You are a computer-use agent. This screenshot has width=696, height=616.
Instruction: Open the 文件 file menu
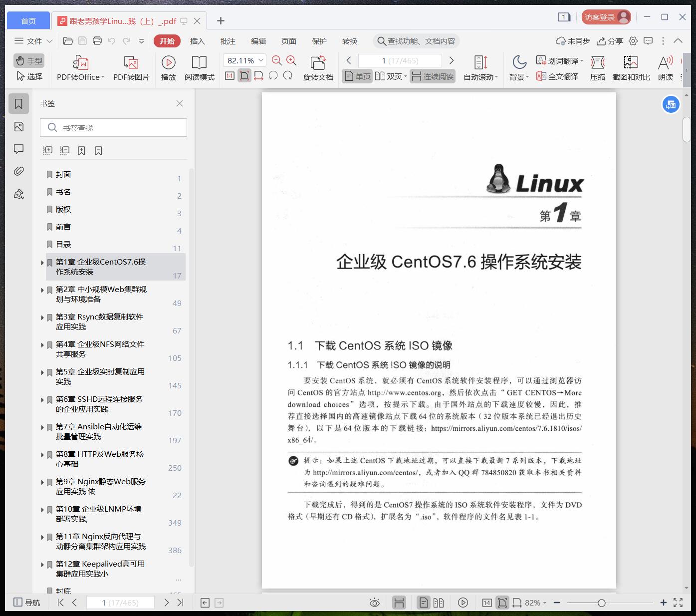click(33, 41)
